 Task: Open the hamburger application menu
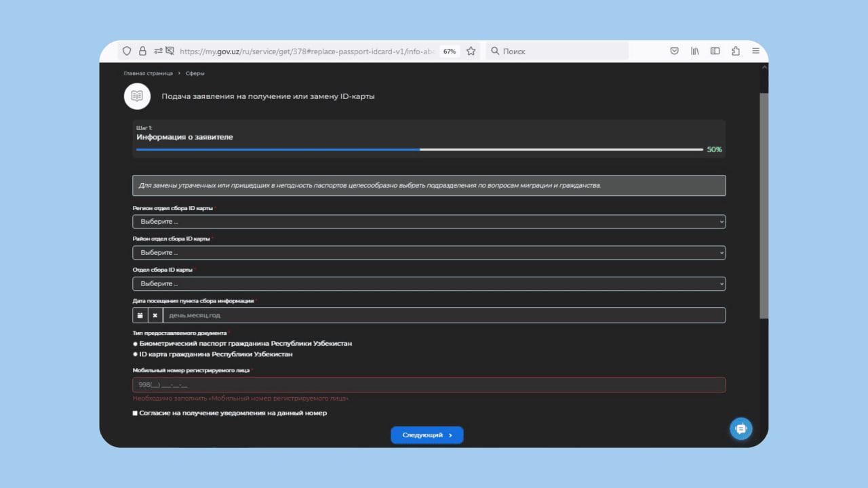tap(755, 51)
